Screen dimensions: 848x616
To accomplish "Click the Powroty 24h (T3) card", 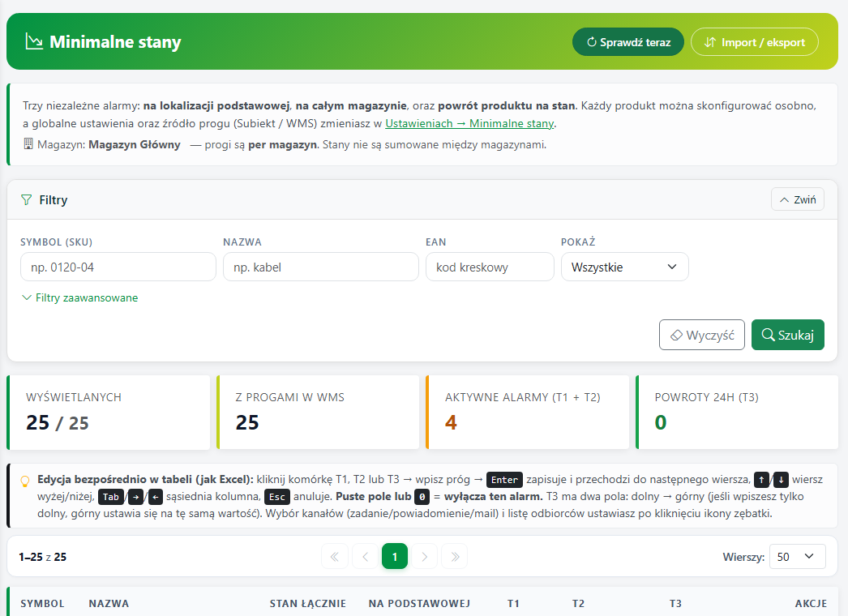I will pos(737,412).
